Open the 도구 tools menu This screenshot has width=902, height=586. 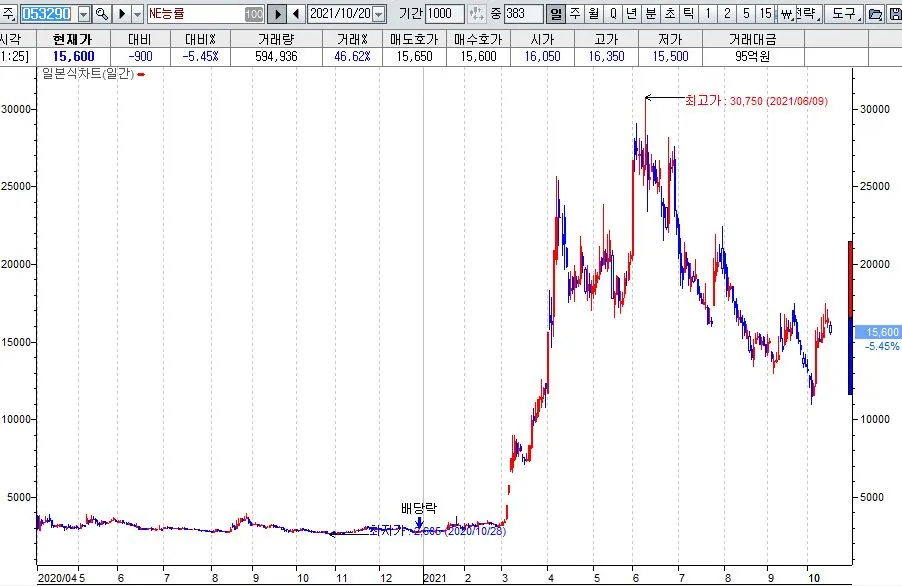pos(844,13)
